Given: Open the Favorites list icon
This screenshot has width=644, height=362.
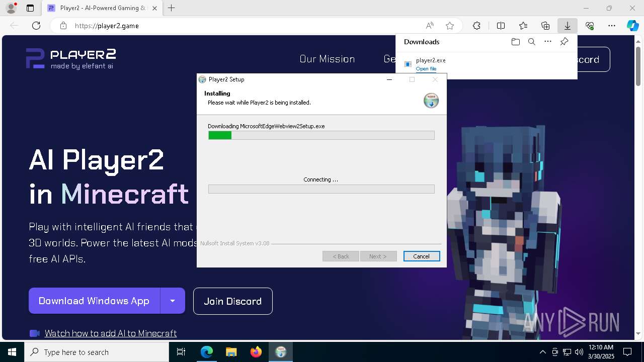Looking at the screenshot, I should click(x=523, y=26).
